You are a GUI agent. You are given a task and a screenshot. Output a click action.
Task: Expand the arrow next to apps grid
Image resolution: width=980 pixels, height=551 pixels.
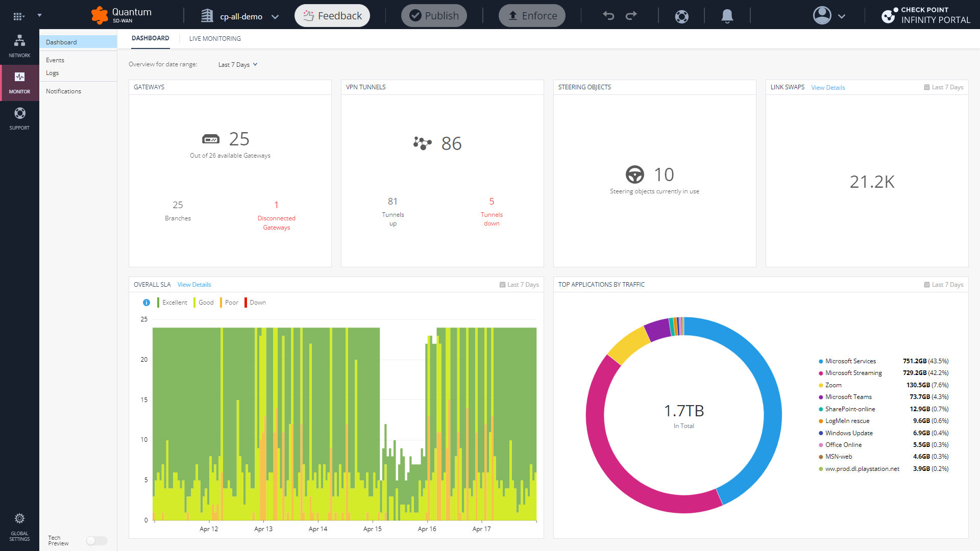coord(39,16)
